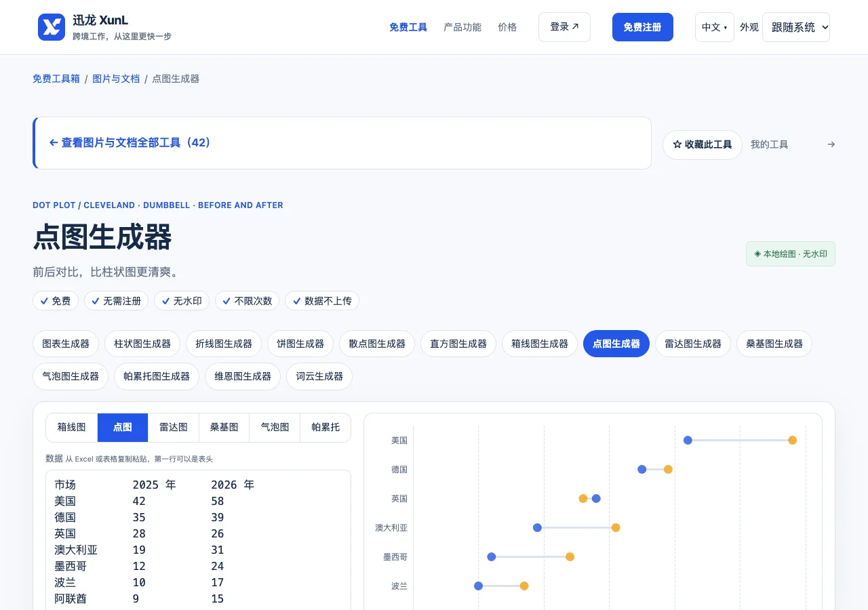Switch to the 帕累托 tab

pyautogui.click(x=325, y=428)
